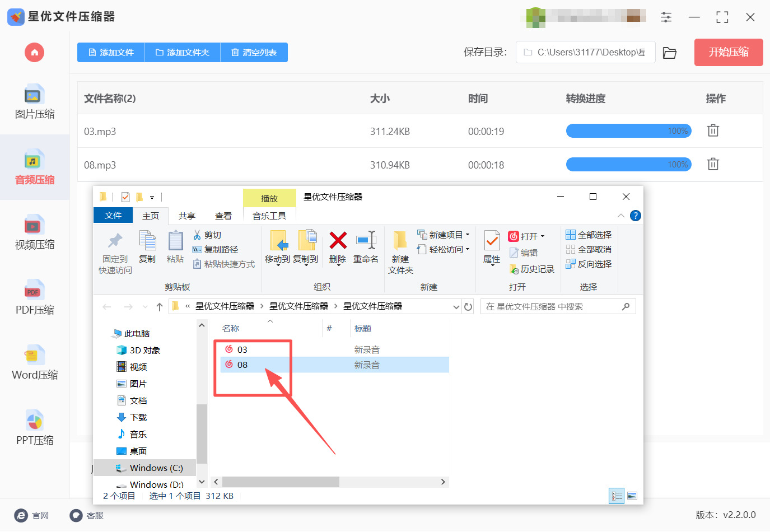Switch Explorer to details view layout
This screenshot has width=770, height=532.
pyautogui.click(x=617, y=496)
